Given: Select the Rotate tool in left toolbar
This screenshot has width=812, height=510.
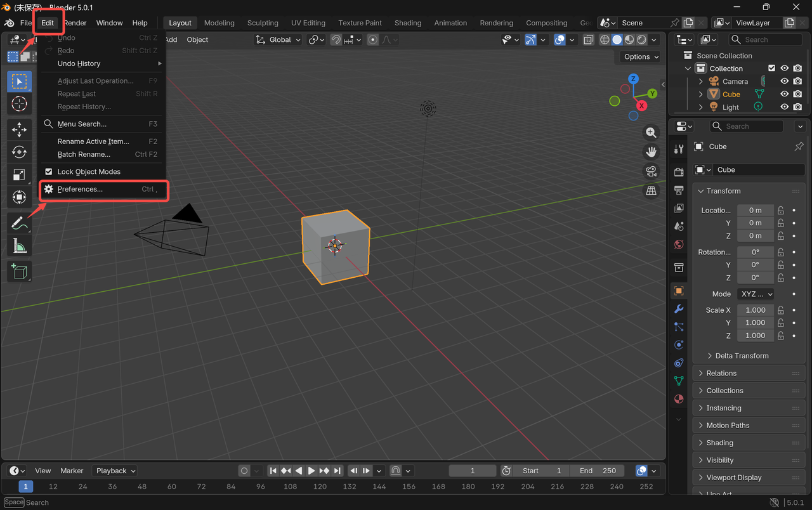Looking at the screenshot, I should 19,152.
